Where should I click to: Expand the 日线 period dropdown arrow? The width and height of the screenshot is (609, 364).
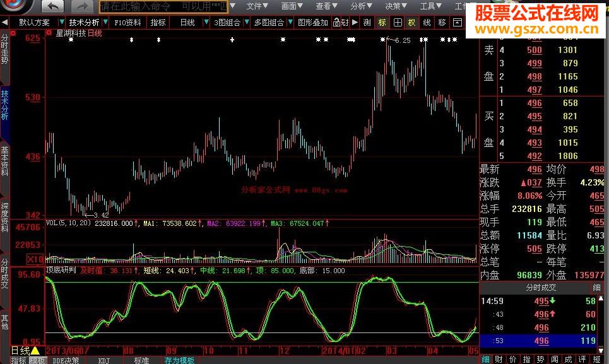[206, 23]
